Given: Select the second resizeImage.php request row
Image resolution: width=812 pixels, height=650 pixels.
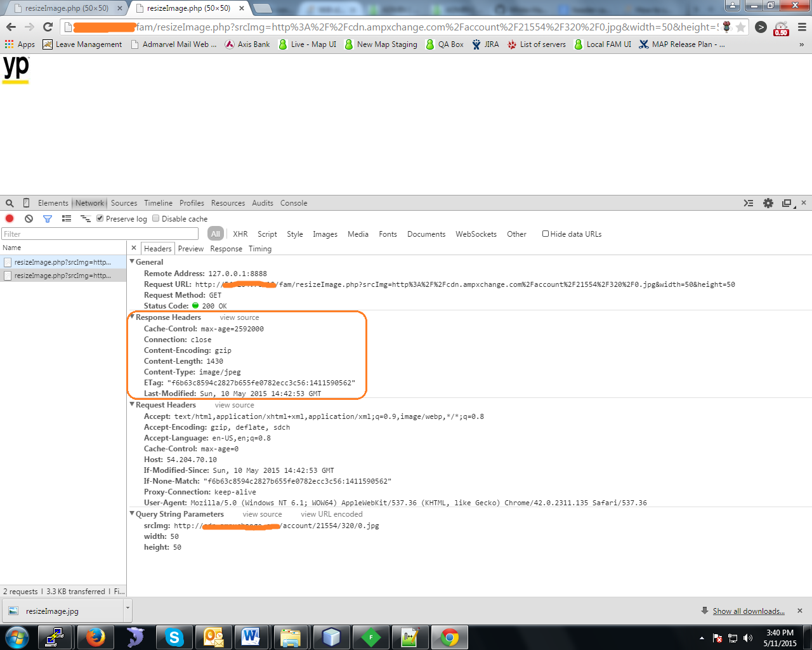Looking at the screenshot, I should 63,275.
